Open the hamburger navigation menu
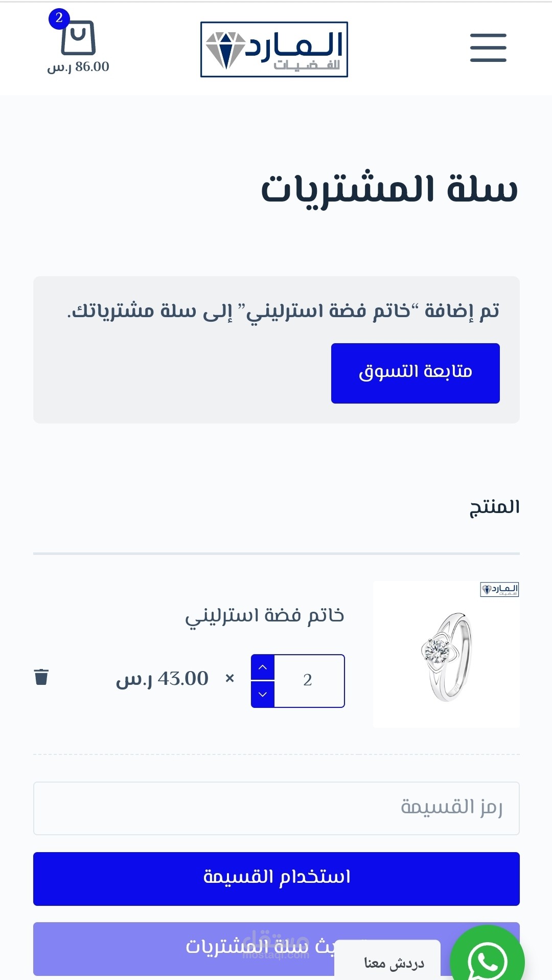 [488, 48]
